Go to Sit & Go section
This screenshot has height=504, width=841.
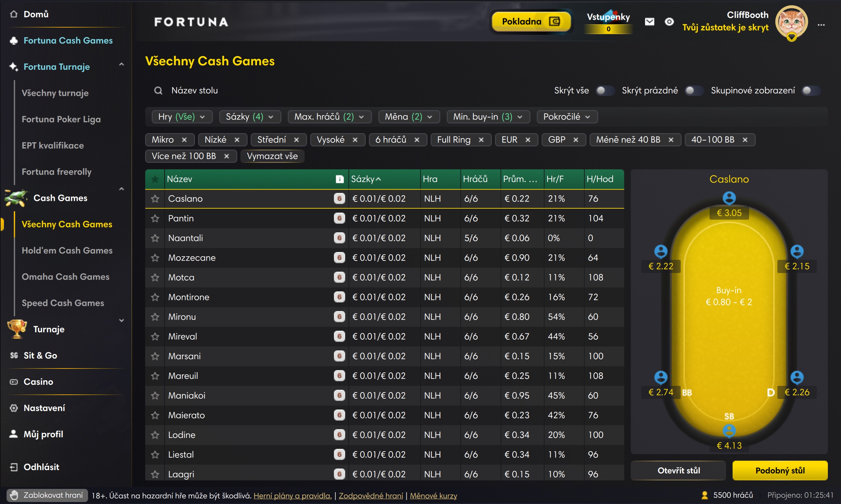tap(40, 355)
